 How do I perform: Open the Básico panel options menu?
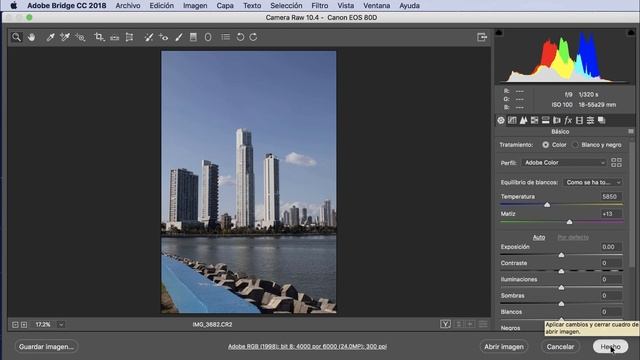coord(631,131)
